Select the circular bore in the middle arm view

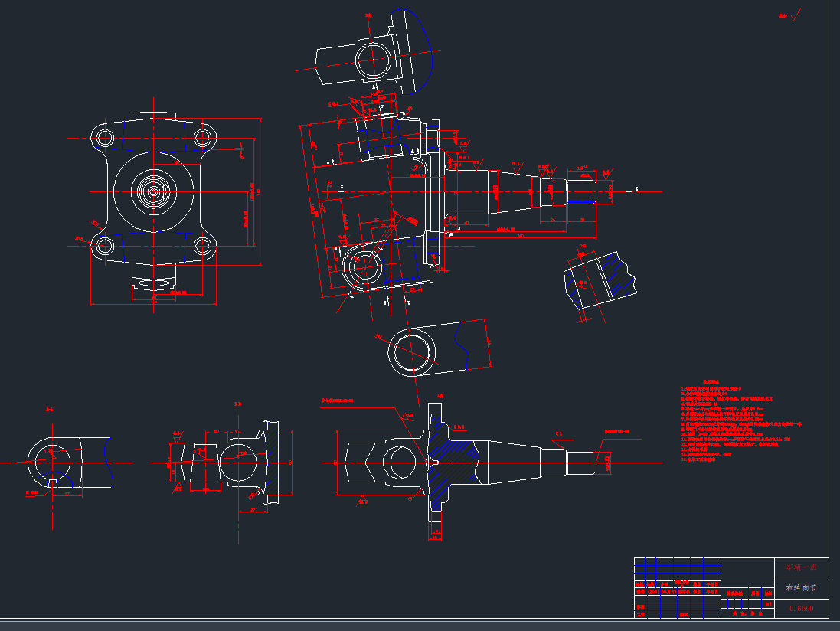(413, 350)
